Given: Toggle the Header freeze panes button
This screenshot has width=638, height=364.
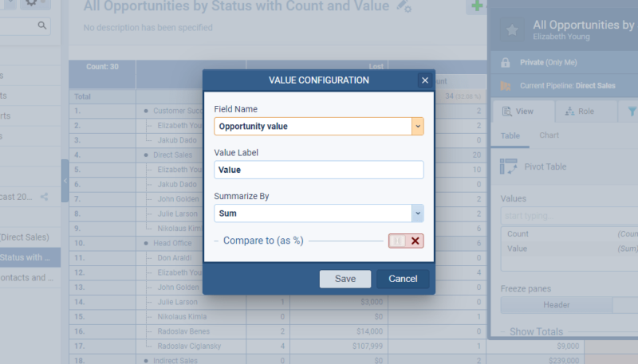Looking at the screenshot, I should tap(556, 305).
